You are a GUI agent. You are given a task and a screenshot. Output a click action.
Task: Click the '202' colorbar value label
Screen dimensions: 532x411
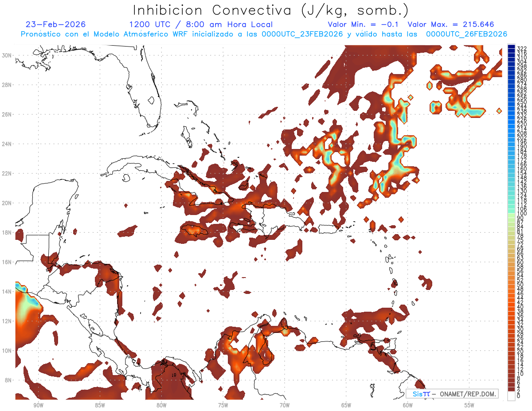click(522, 137)
